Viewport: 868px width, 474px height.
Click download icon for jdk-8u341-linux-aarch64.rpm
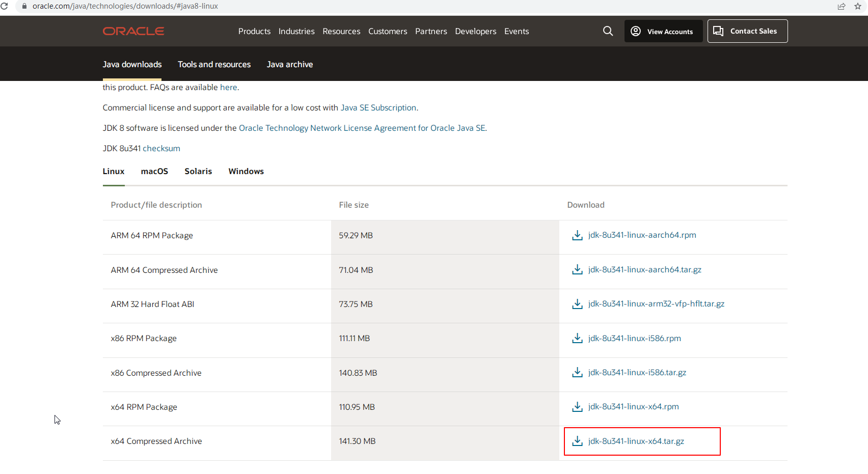coord(577,235)
